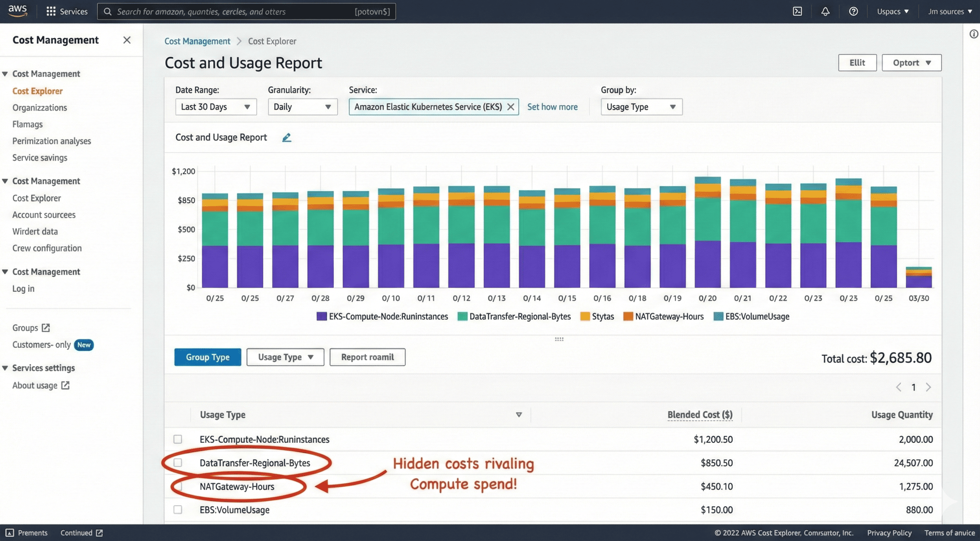This screenshot has width=980, height=541.
Task: Remove the EKS service filter with X
Action: coord(510,107)
